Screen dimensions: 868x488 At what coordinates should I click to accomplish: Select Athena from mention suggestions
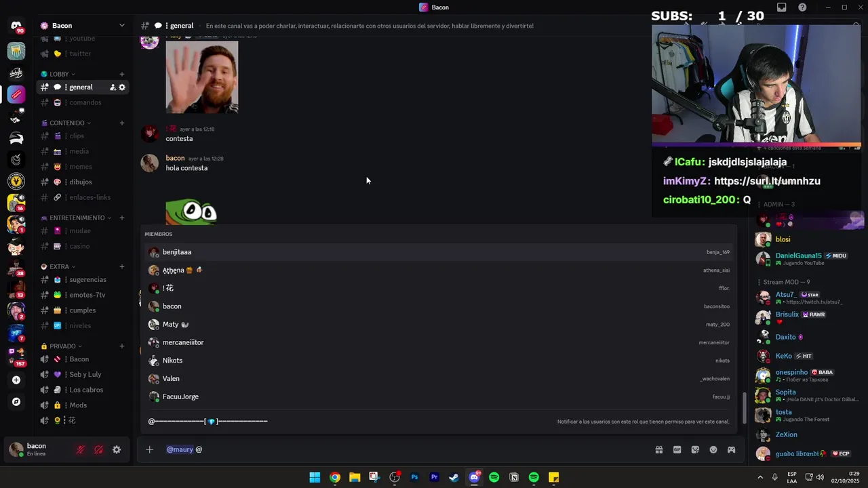click(x=439, y=270)
